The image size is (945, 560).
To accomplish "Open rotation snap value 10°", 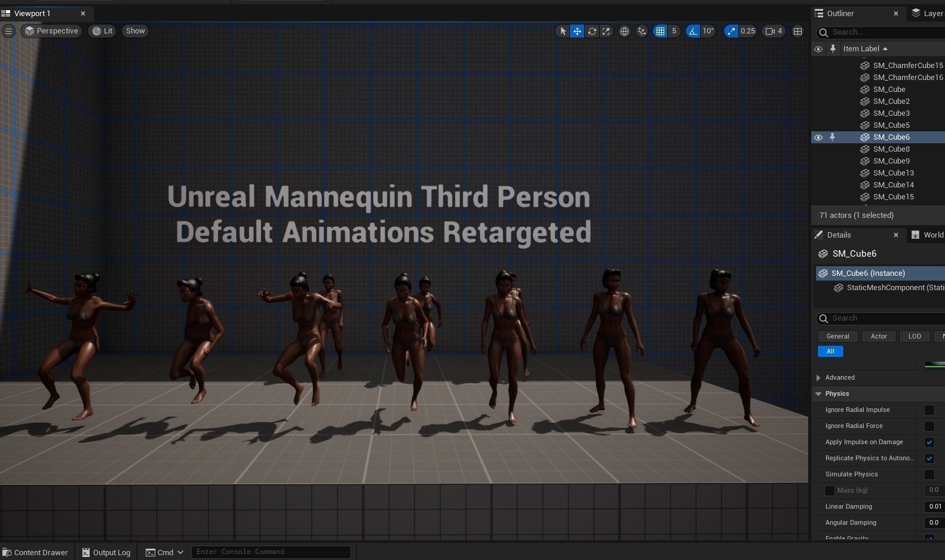I will pyautogui.click(x=708, y=31).
